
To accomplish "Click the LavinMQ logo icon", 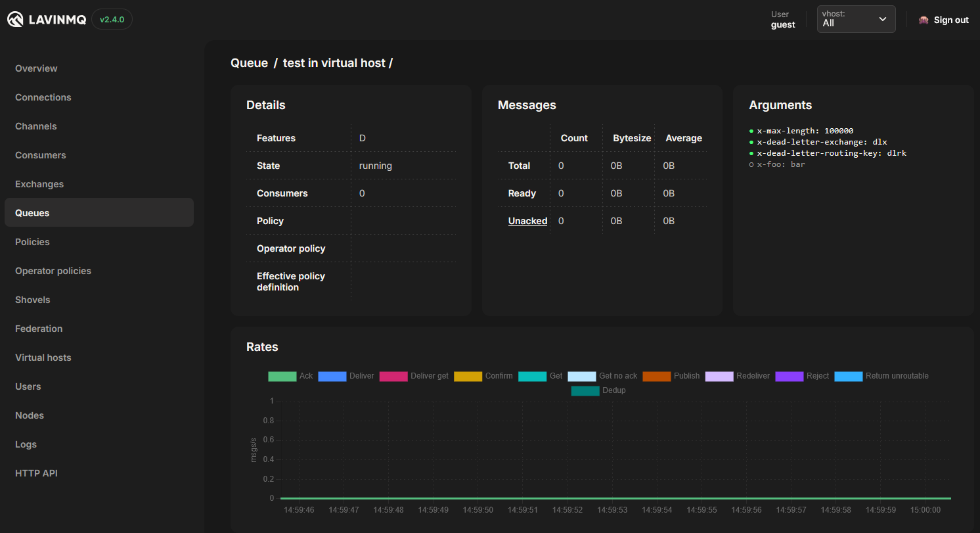I will pyautogui.click(x=16, y=20).
